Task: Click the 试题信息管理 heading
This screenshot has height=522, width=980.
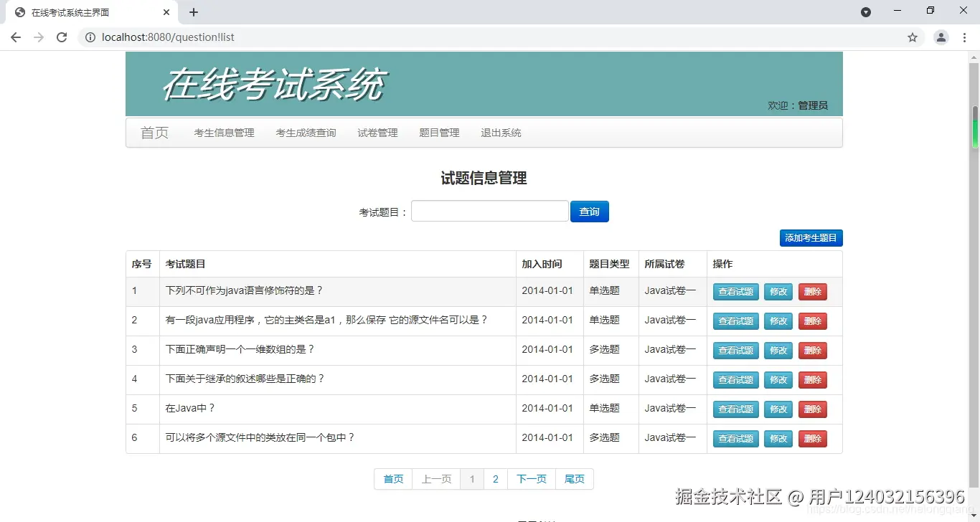Action: coord(484,179)
